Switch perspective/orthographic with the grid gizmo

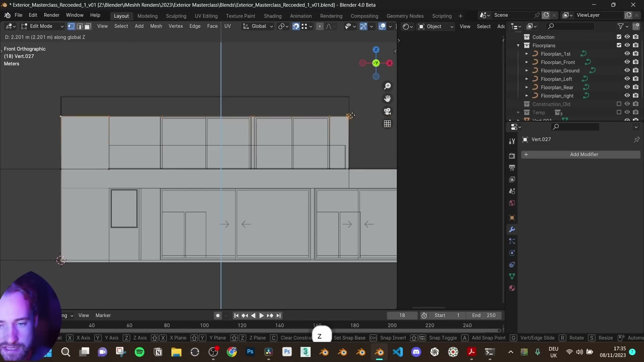click(387, 124)
